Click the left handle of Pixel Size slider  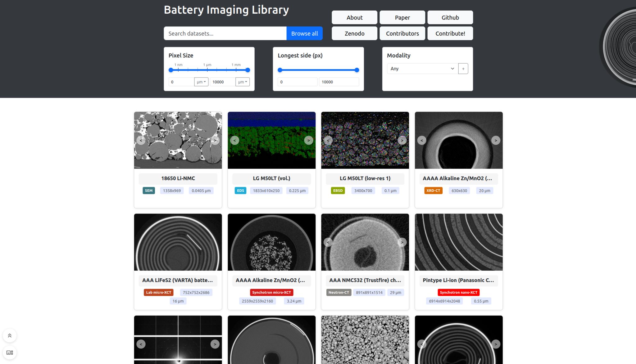tap(171, 70)
